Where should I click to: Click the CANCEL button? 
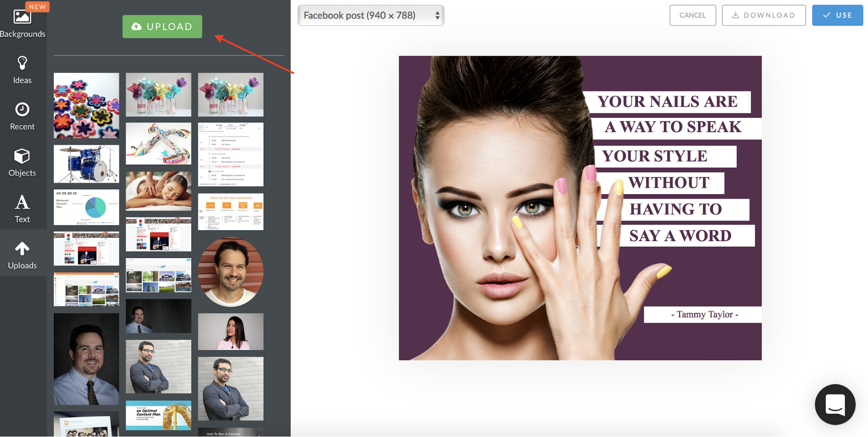[693, 15]
